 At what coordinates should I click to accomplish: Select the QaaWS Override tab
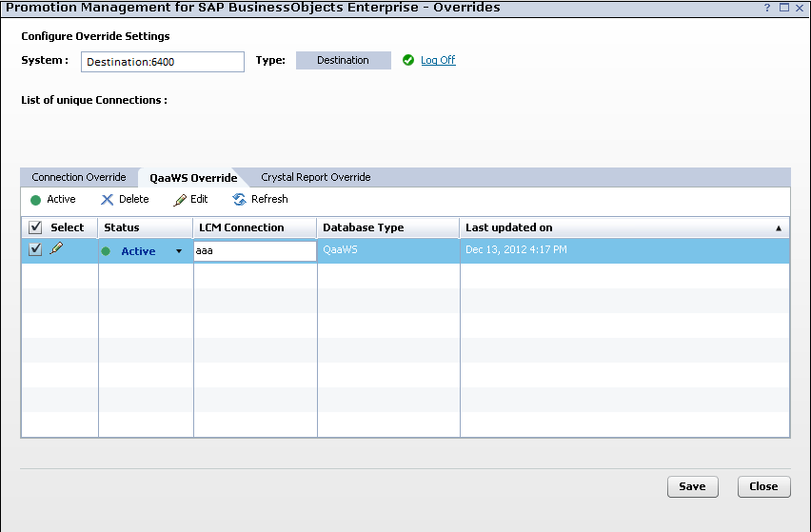point(193,178)
